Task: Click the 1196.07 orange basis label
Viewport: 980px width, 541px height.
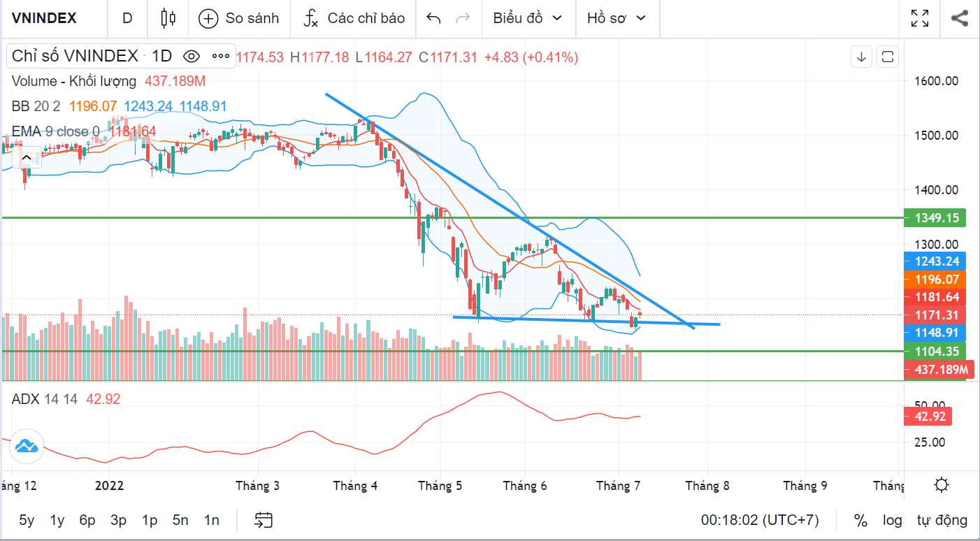Action: click(x=935, y=280)
